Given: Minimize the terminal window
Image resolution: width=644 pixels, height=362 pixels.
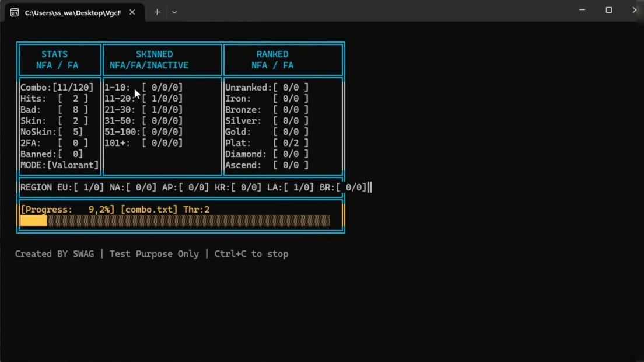Looking at the screenshot, I should pos(582,10).
